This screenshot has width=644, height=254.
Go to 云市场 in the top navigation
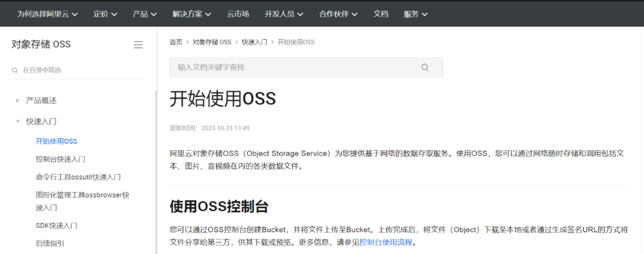(x=238, y=14)
